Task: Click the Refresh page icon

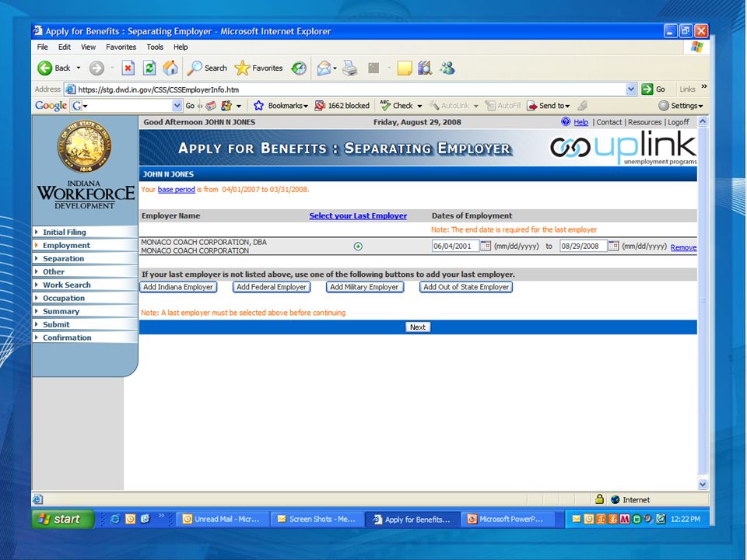Action: point(149,68)
